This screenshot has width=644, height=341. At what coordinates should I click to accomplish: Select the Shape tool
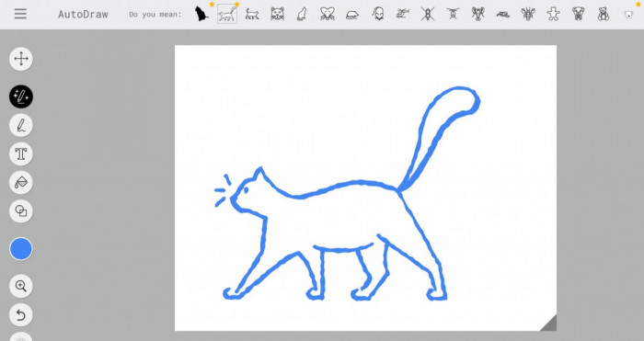pos(21,210)
